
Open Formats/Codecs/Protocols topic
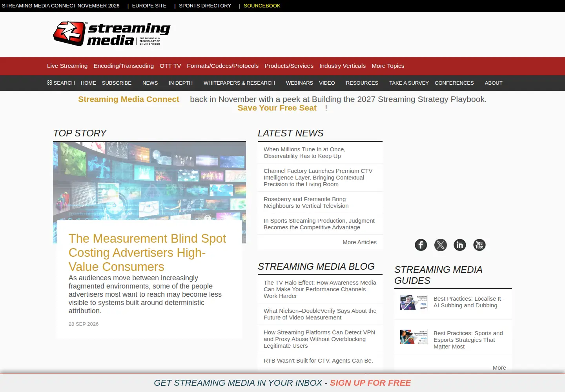coord(222,66)
